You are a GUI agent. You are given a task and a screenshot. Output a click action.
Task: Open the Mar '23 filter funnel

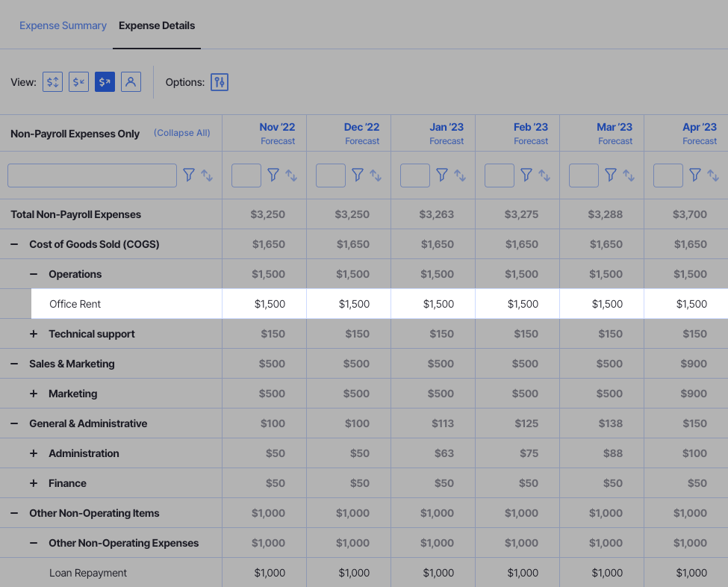coord(611,175)
